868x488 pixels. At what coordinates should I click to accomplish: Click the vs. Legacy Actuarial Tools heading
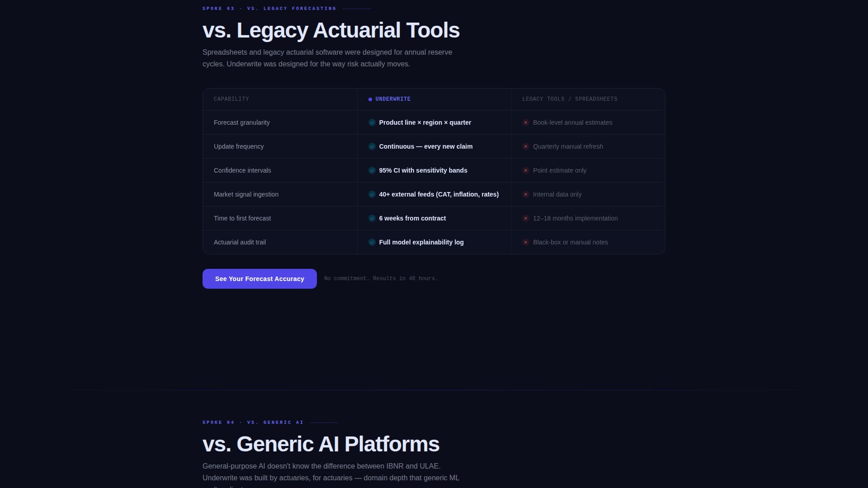331,30
